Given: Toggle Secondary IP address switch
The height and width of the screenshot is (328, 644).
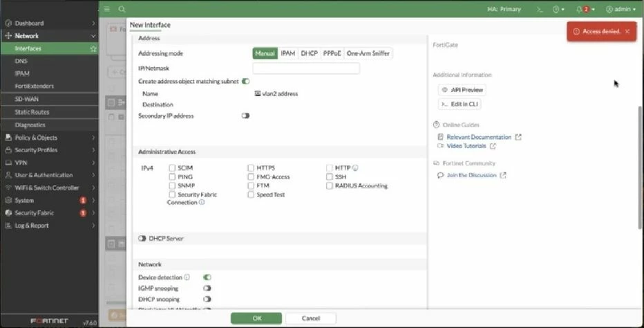Looking at the screenshot, I should coord(245,116).
